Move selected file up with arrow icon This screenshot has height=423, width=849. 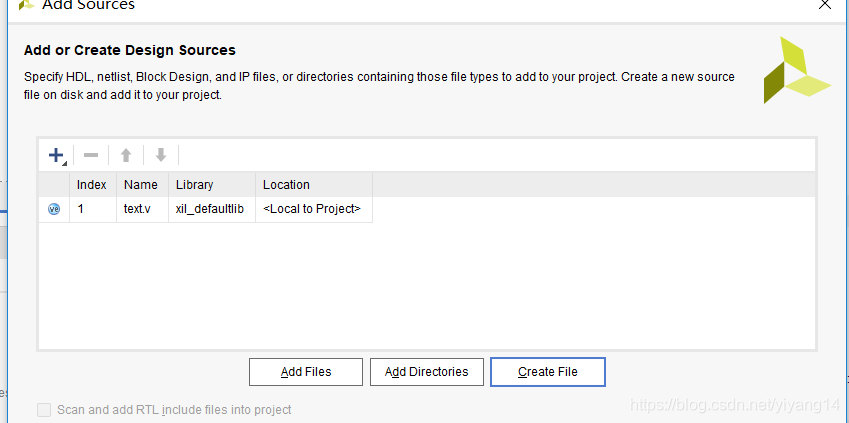[126, 156]
